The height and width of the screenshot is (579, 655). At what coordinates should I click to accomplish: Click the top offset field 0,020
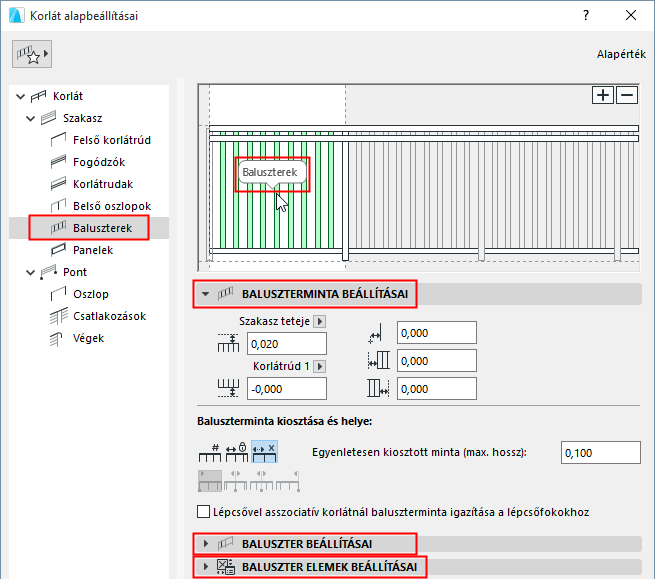coord(287,344)
